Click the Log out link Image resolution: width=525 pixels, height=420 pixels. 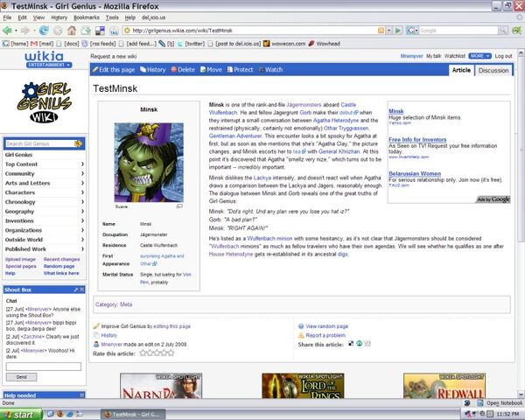coord(504,56)
